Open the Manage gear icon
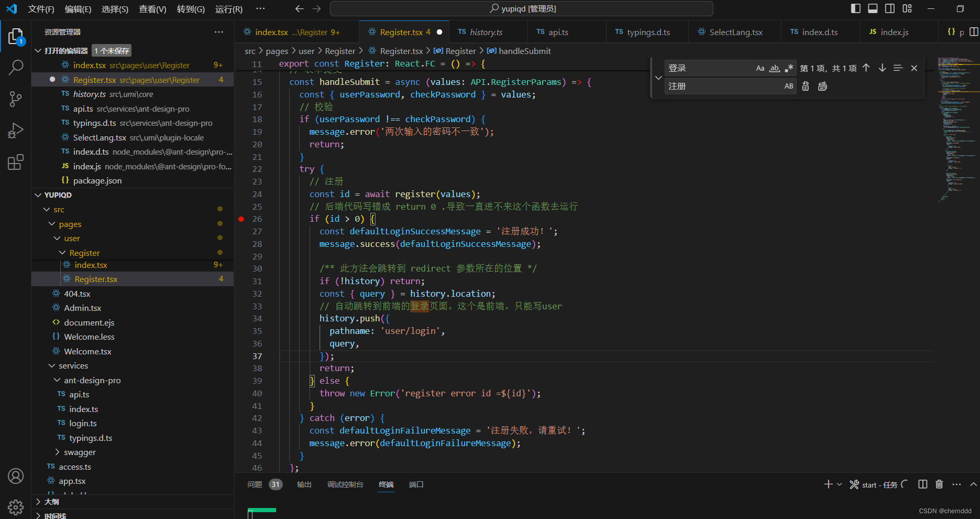The image size is (980, 519). coord(16,507)
